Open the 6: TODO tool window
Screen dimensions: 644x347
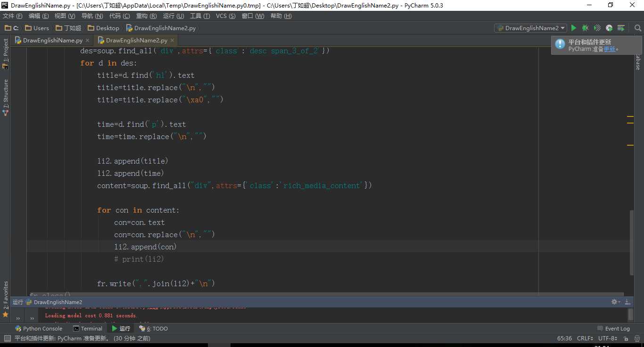tap(154, 329)
